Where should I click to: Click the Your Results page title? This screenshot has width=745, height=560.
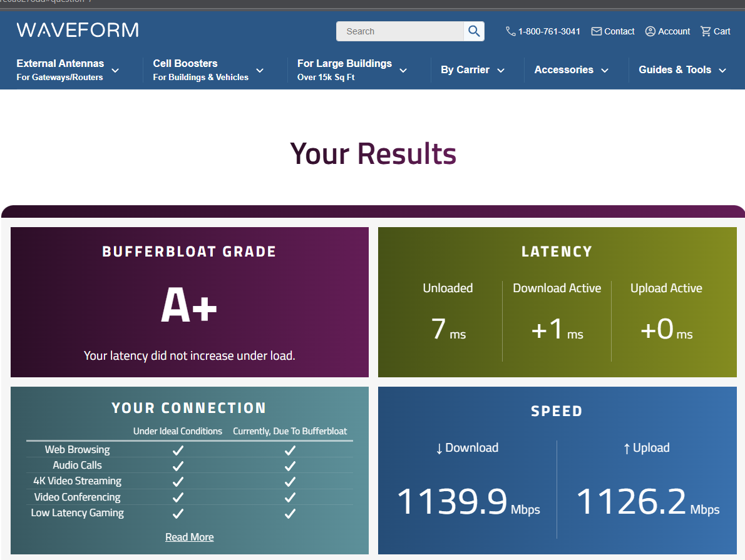[373, 153]
